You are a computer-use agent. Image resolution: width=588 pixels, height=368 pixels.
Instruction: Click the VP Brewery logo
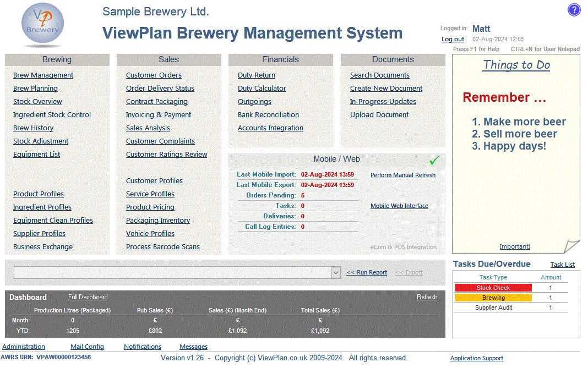42,25
